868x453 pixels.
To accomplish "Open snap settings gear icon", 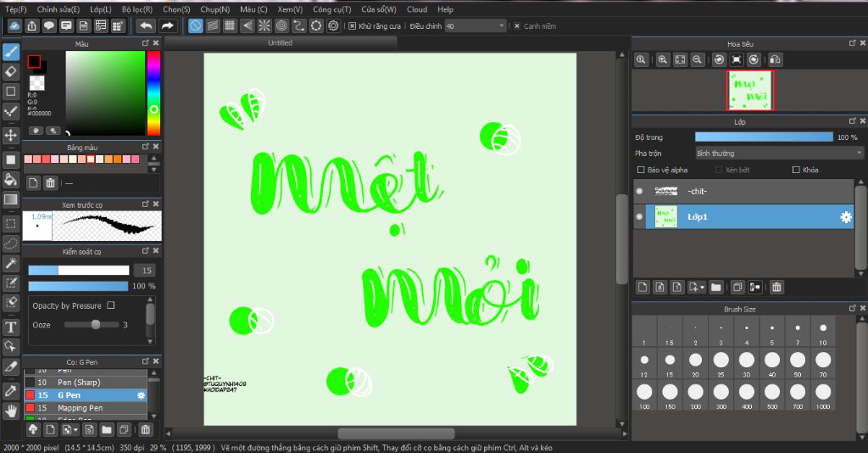I will coord(333,25).
